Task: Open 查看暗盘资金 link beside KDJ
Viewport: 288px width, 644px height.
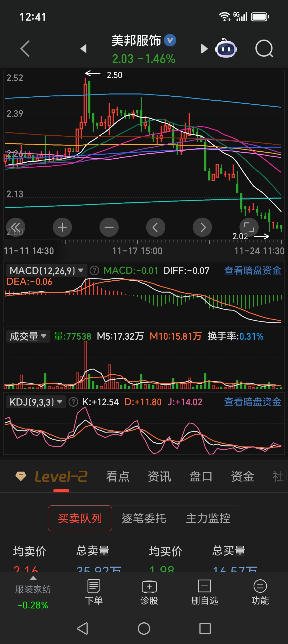Action: pos(253,402)
